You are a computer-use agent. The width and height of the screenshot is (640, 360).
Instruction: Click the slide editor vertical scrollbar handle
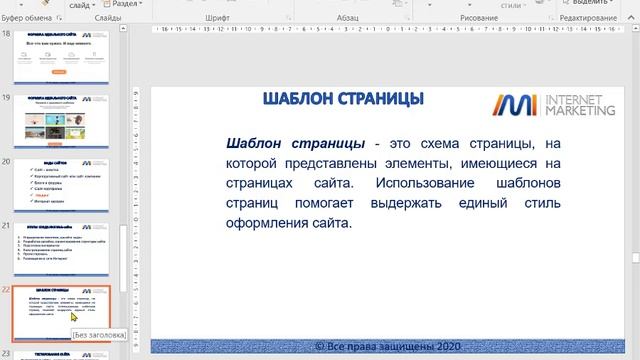(636, 258)
